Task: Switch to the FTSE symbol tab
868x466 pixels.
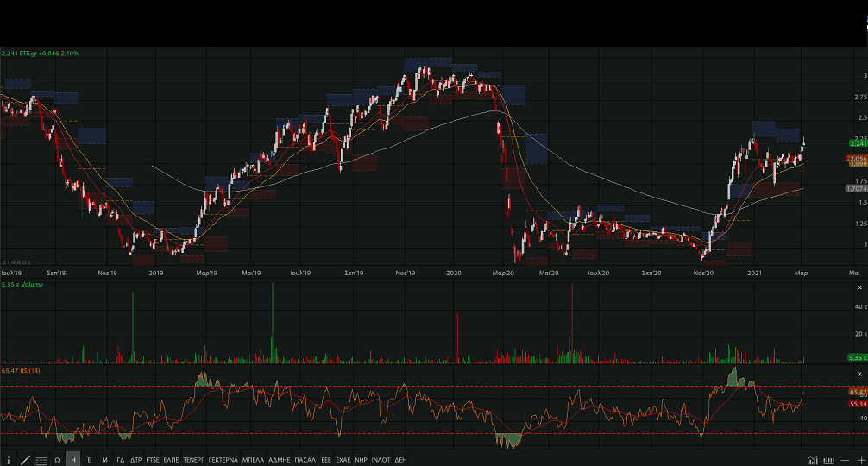Action: pyautogui.click(x=153, y=460)
